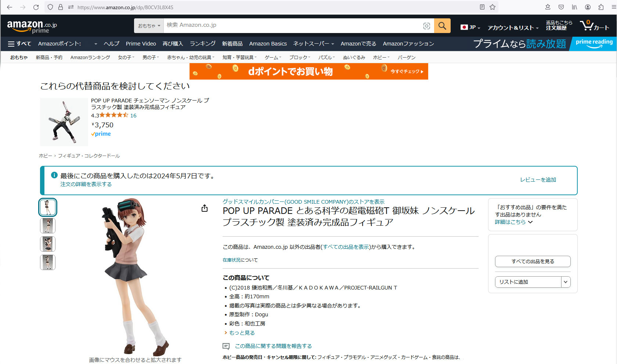Open Firefox application menu hamburger
Screen dimensions: 617x364
coord(613,7)
